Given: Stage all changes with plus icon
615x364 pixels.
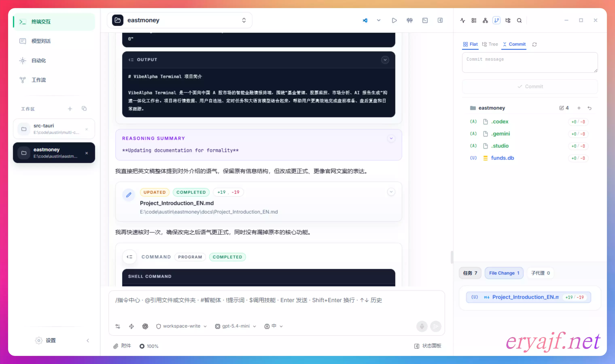Looking at the screenshot, I should pyautogui.click(x=579, y=108).
